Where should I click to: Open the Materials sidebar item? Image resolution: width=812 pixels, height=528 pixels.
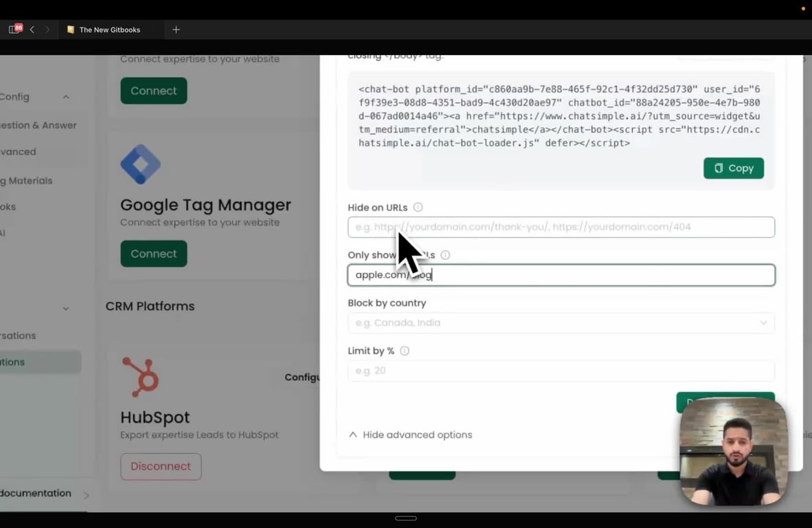tap(26, 181)
